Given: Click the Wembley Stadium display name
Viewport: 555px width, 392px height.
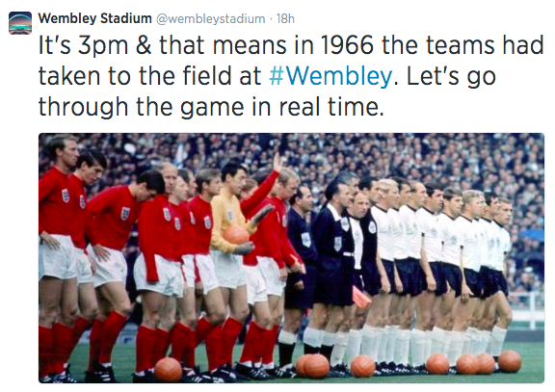Looking at the screenshot, I should tap(94, 18).
